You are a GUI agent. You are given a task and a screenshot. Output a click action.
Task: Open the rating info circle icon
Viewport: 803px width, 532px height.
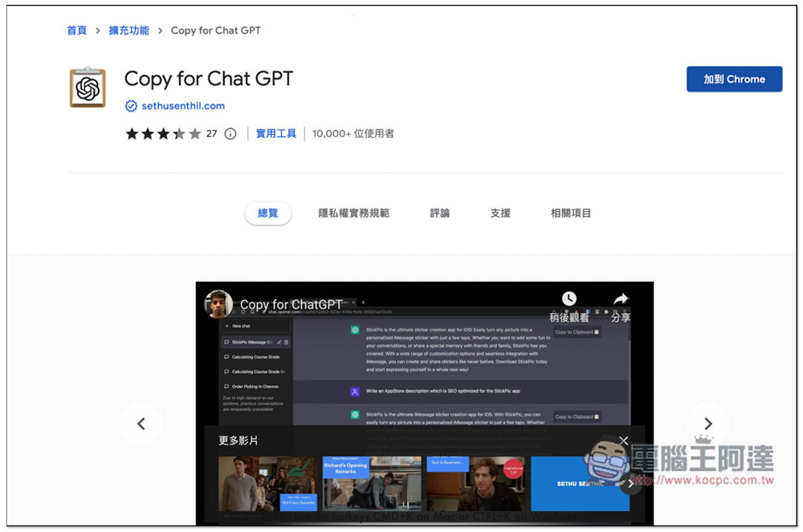click(x=230, y=134)
